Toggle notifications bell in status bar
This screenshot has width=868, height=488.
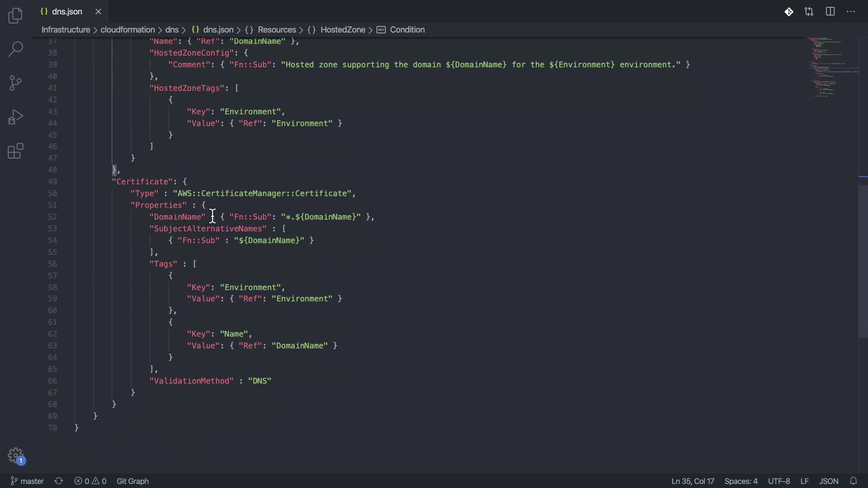pyautogui.click(x=853, y=481)
